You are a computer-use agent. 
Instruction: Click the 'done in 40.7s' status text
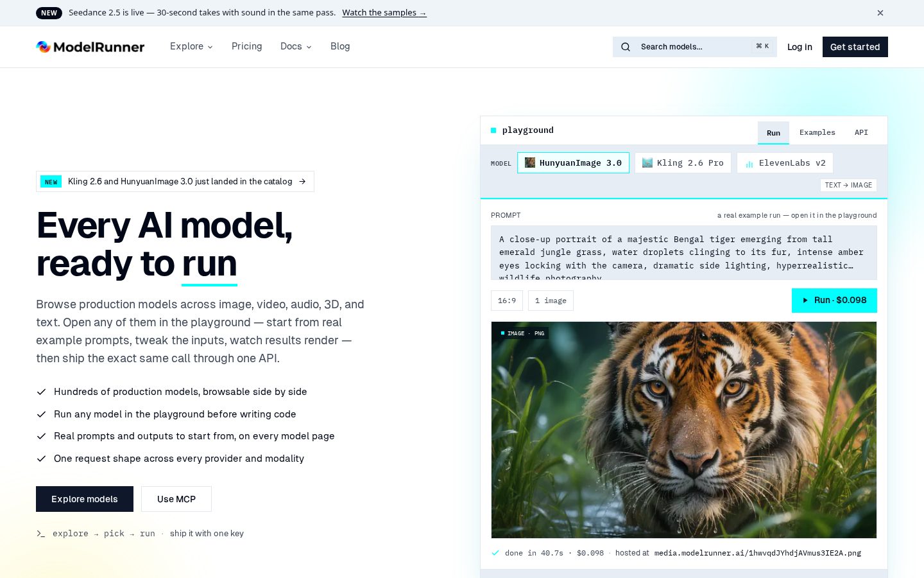click(x=534, y=553)
